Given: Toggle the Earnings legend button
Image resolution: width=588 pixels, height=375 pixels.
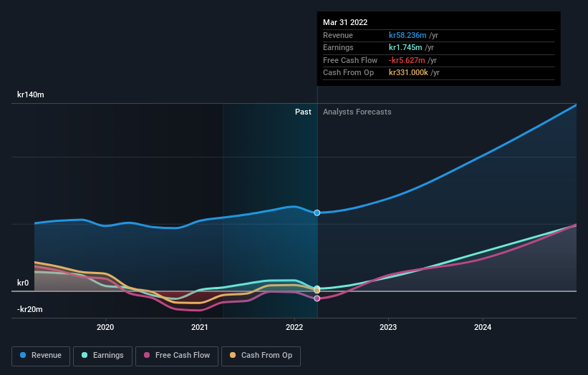Looking at the screenshot, I should (x=102, y=356).
